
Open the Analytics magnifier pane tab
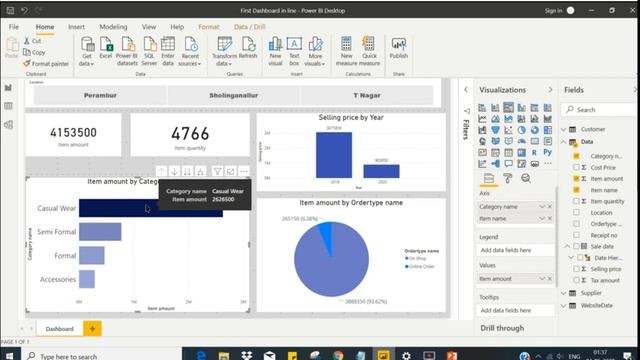click(526, 178)
